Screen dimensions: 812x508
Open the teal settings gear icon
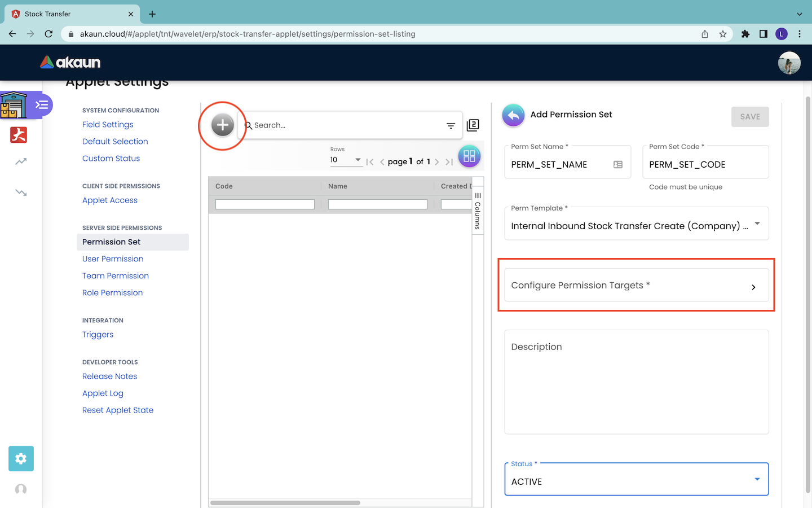pyautogui.click(x=21, y=459)
